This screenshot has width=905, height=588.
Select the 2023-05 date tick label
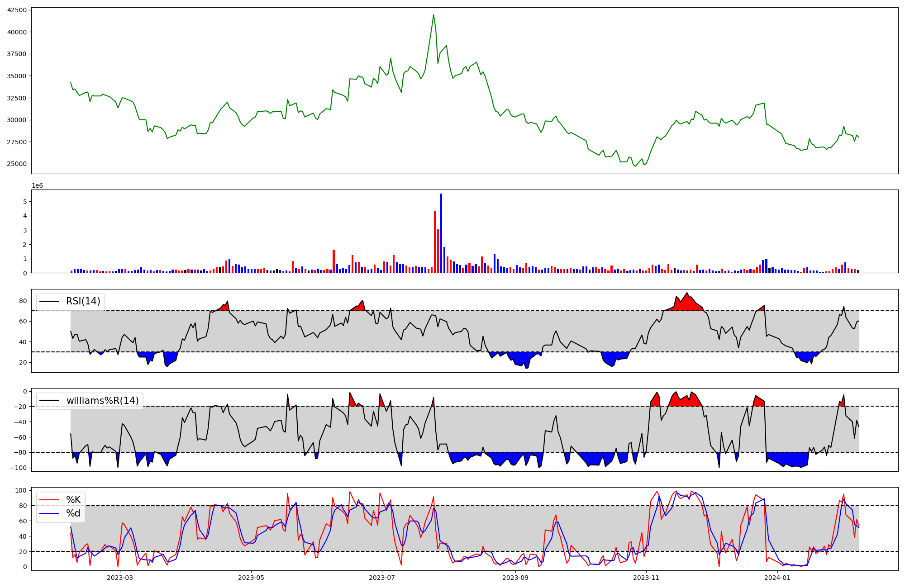point(251,578)
